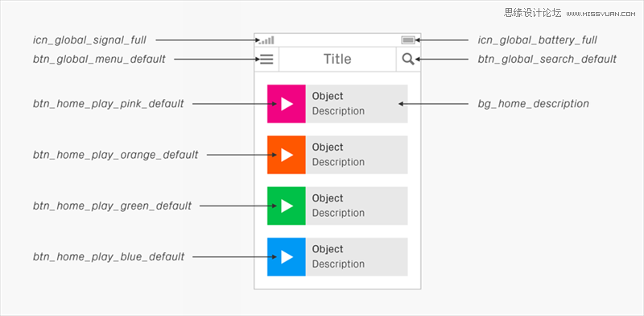This screenshot has height=316, width=644.
Task: Click the btn_global_search_default label
Action: tap(547, 60)
